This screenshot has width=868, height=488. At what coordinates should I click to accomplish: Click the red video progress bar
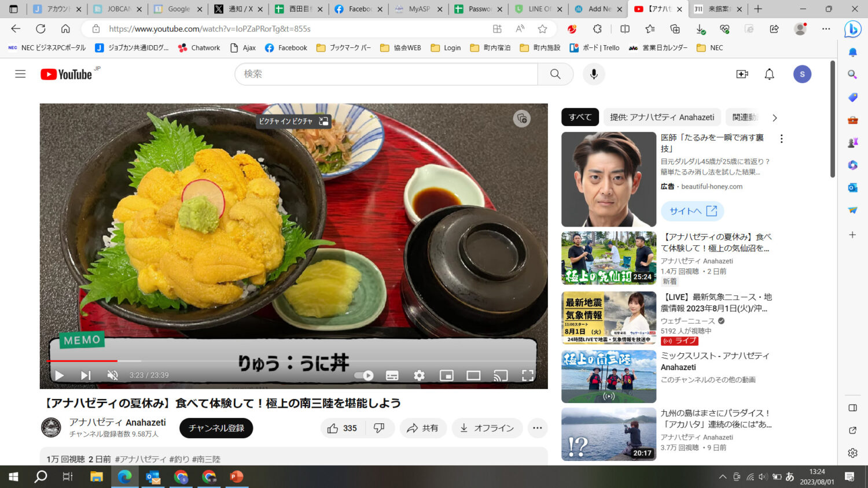[x=81, y=361]
